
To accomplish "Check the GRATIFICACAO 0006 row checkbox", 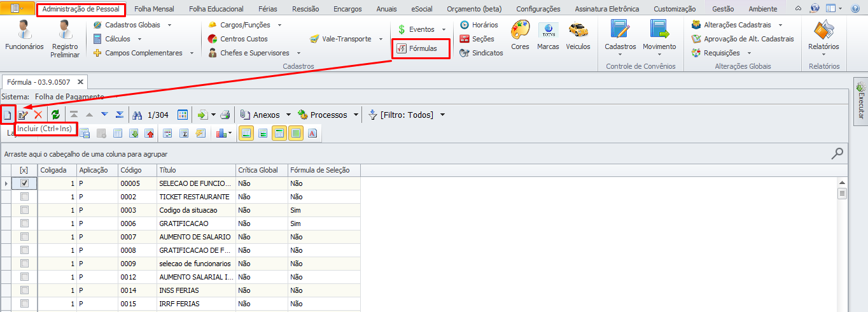I will pos(24,223).
